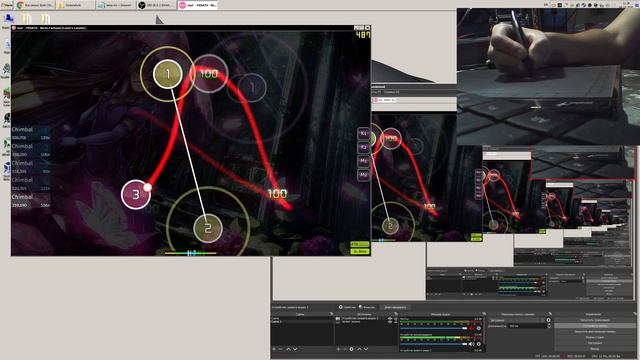Pop out the Audio Mixer dock panel in OBS

(484, 313)
